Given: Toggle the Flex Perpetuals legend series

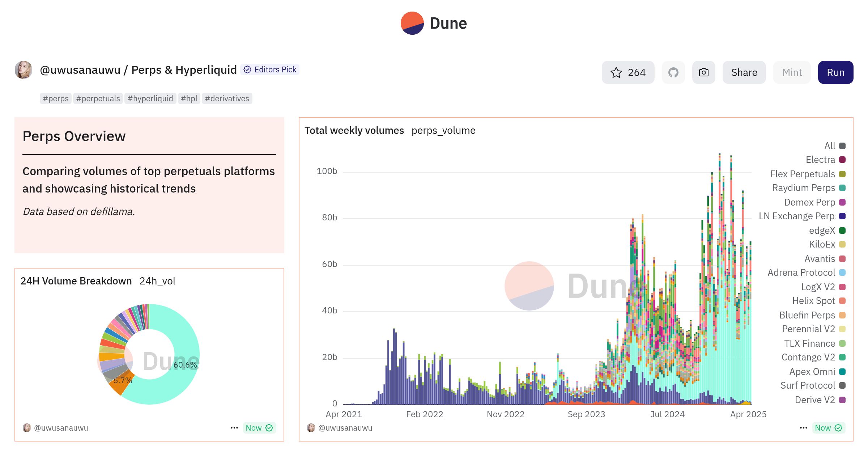Looking at the screenshot, I should (808, 174).
